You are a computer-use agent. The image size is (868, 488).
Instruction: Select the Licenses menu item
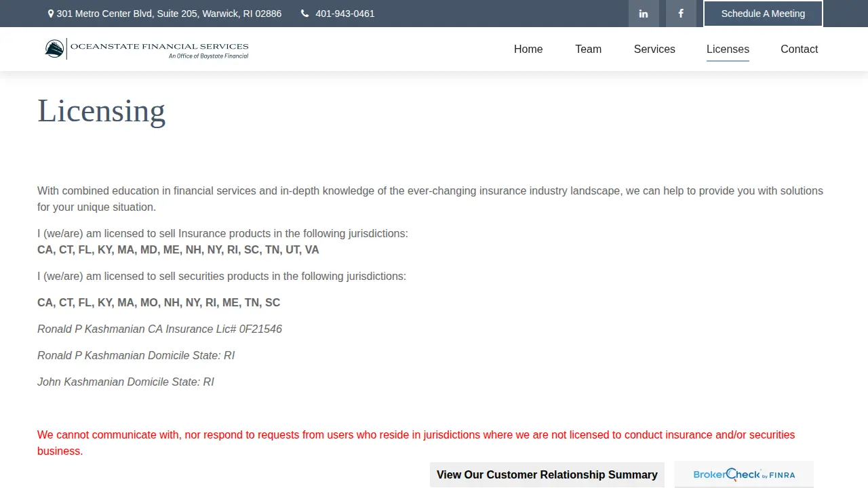pos(728,49)
